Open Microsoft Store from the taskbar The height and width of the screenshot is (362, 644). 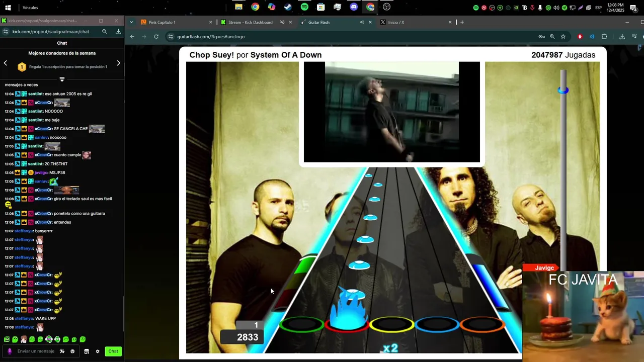[x=320, y=7]
